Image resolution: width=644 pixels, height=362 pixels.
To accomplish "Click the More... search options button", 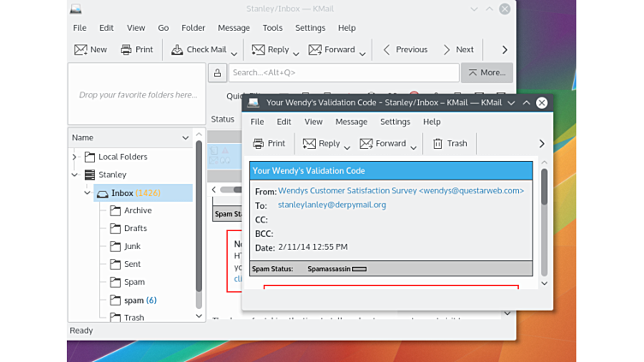I will 486,73.
